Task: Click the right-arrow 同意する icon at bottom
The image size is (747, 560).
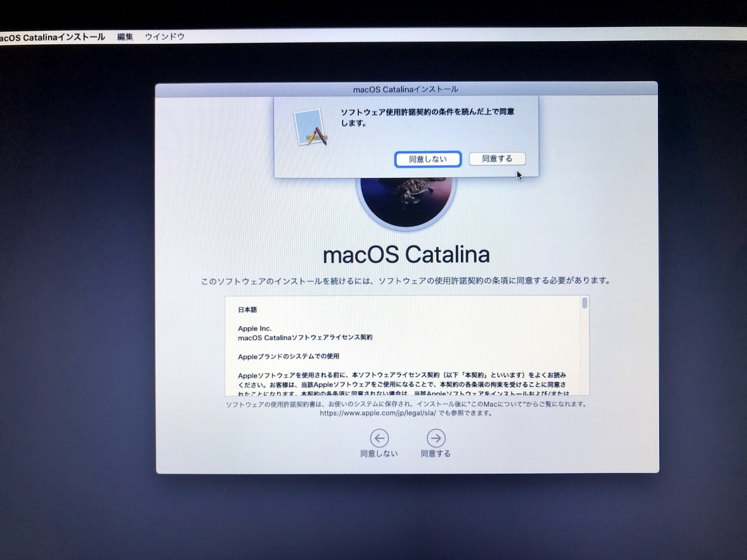Action: click(436, 438)
